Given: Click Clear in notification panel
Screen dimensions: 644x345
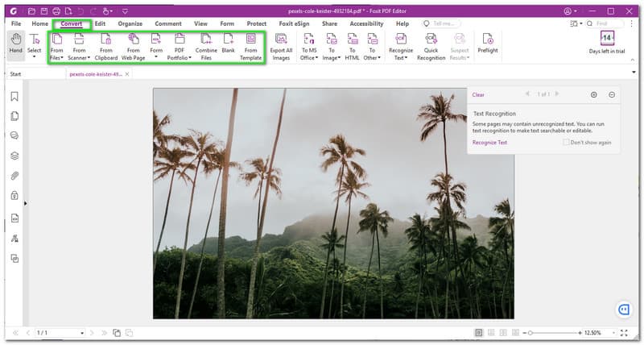Looking at the screenshot, I should tap(478, 95).
